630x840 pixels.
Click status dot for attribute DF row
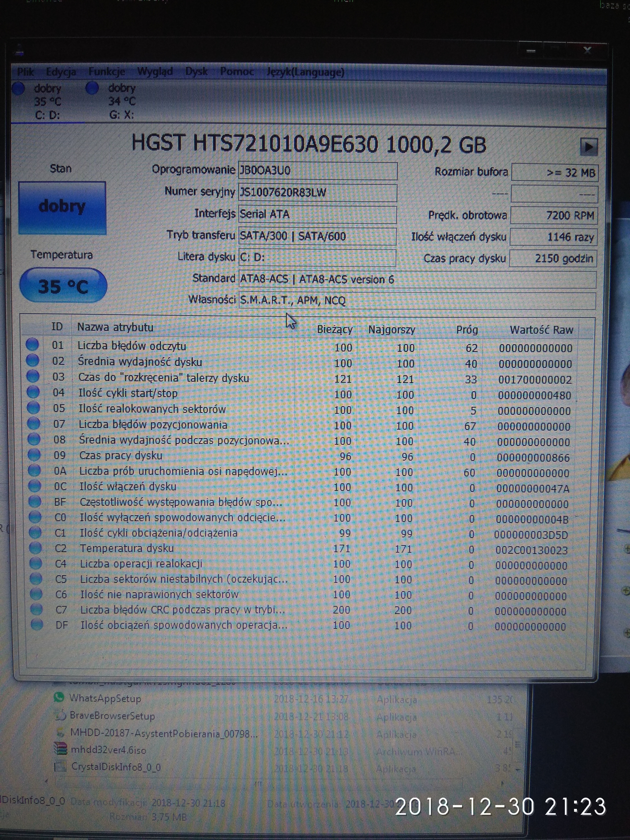pos(37,624)
